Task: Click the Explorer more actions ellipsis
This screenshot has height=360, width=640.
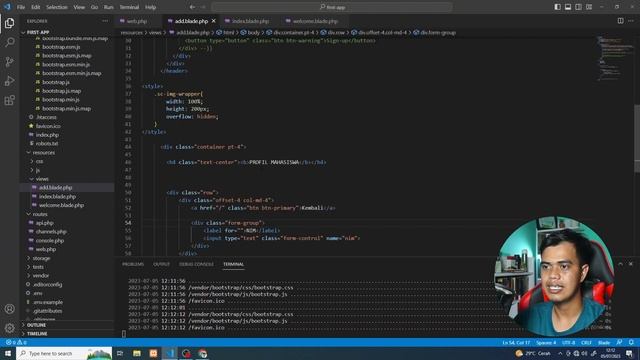Action: pyautogui.click(x=105, y=21)
